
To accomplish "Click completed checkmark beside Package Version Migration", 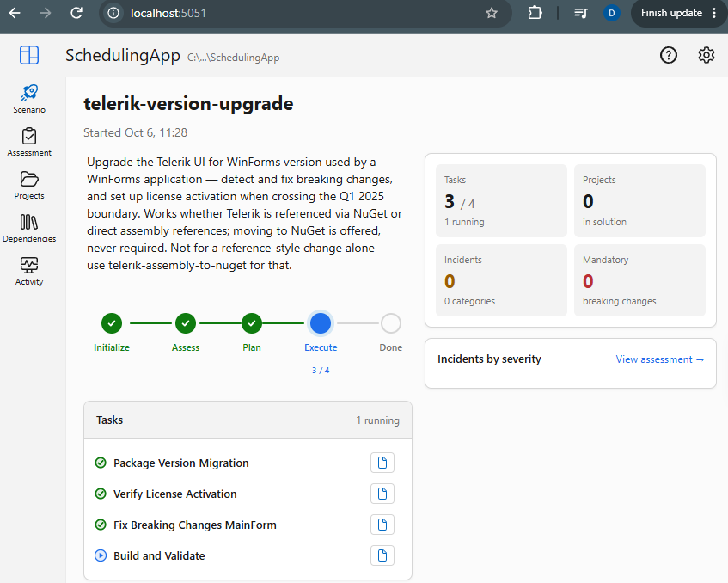I will point(101,463).
